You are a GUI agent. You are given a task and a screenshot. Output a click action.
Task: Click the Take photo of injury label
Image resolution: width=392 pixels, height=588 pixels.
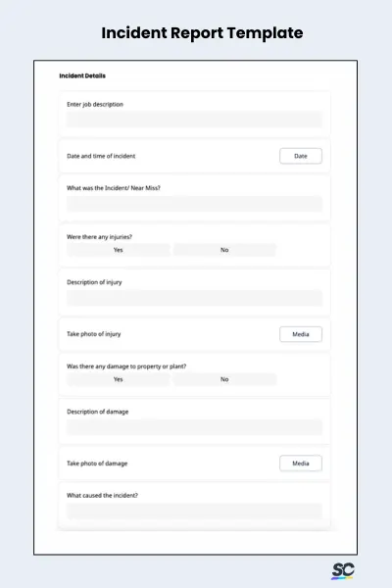click(94, 334)
